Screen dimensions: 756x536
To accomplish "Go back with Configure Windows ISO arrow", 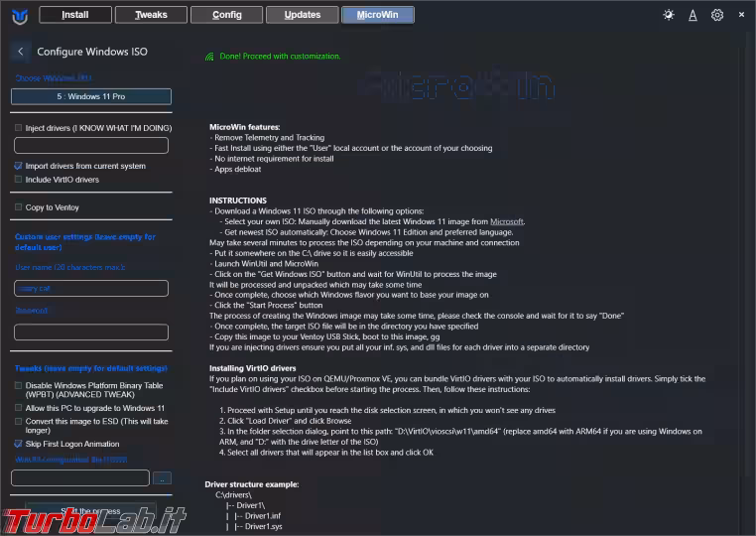I will click(x=20, y=52).
